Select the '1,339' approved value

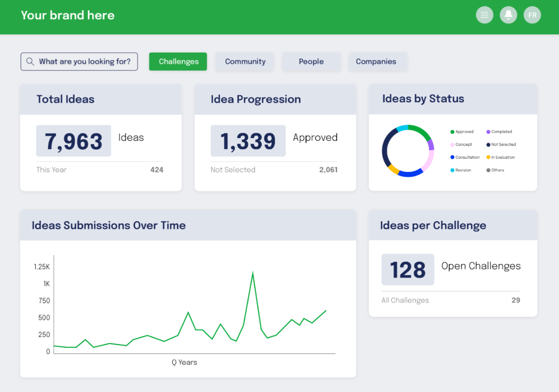[x=248, y=141]
